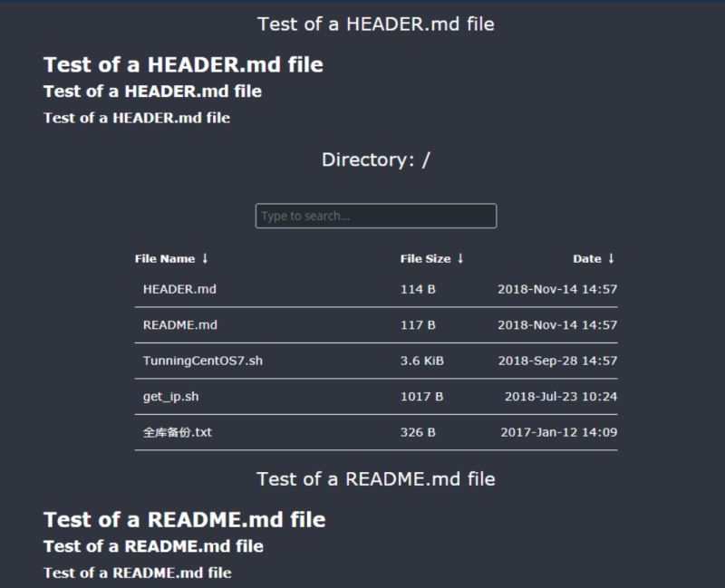Click the sort arrow beside File Size
Image resolution: width=725 pixels, height=588 pixels.
(x=460, y=259)
